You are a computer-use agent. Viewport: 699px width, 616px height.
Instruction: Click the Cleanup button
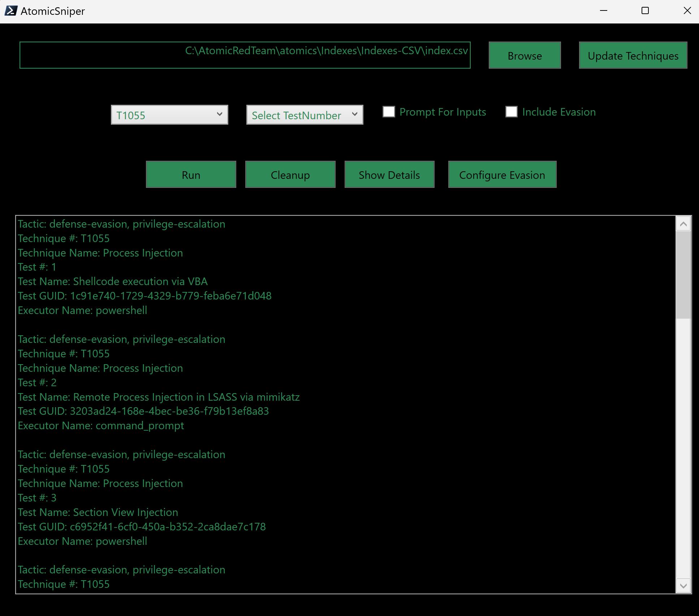pyautogui.click(x=290, y=175)
